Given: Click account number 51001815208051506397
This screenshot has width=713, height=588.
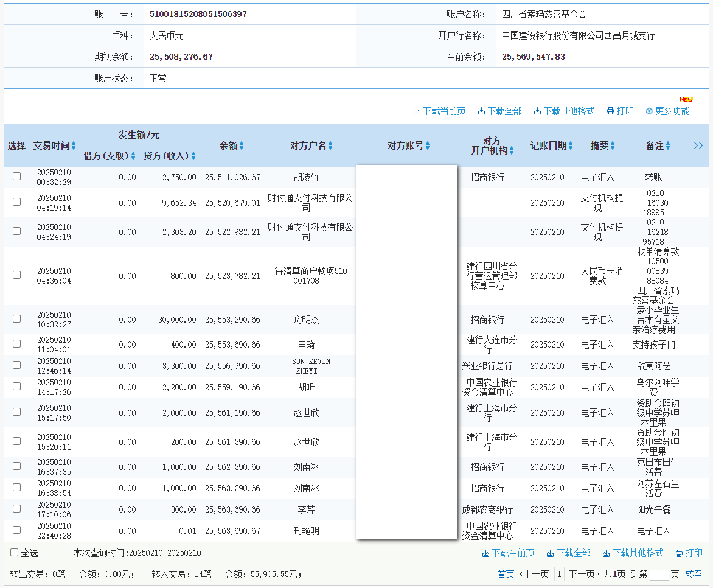Looking at the screenshot, I should pos(198,14).
